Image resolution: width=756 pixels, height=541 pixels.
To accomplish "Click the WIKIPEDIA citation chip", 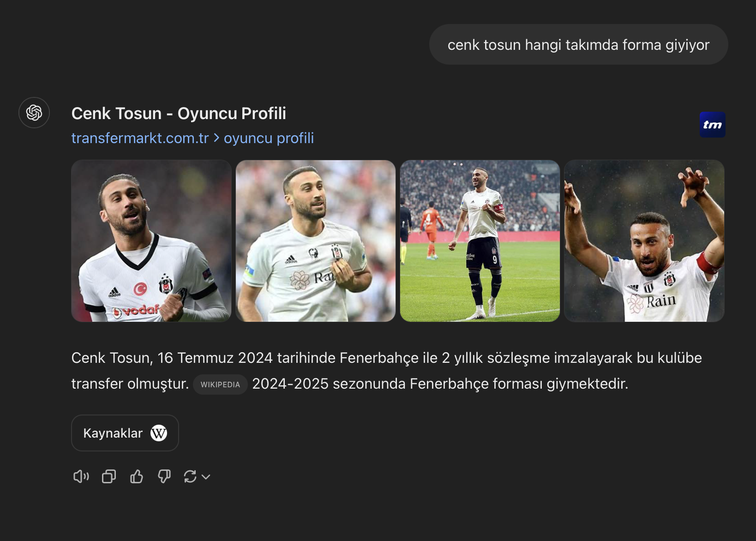I will (220, 385).
